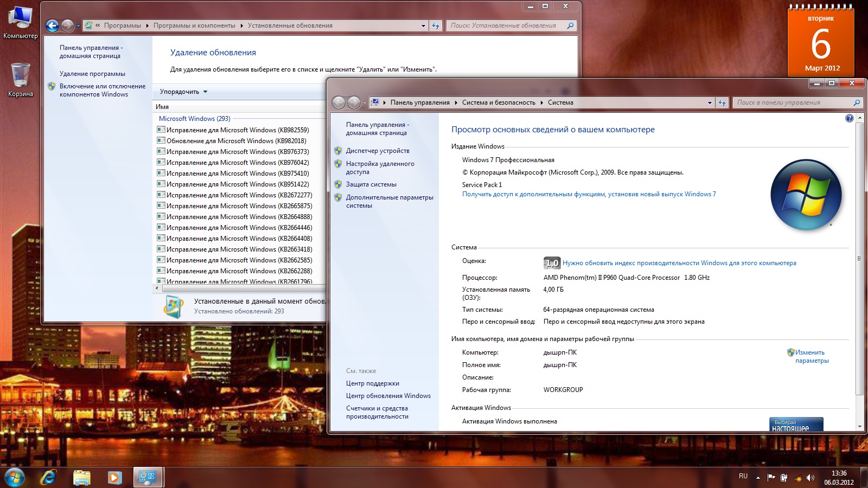Click 'Нужно обновить индекс производительности Windows' link
Viewport: 868px width, 488px height.
point(679,263)
